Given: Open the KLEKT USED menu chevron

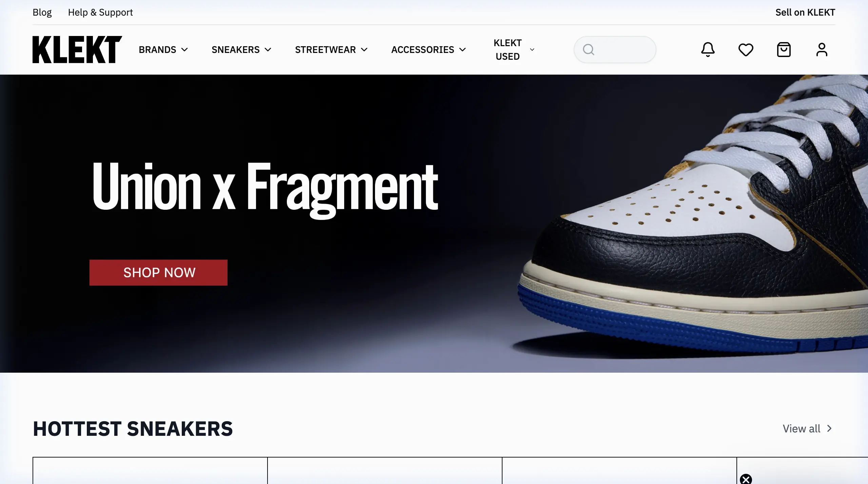Looking at the screenshot, I should 532,50.
